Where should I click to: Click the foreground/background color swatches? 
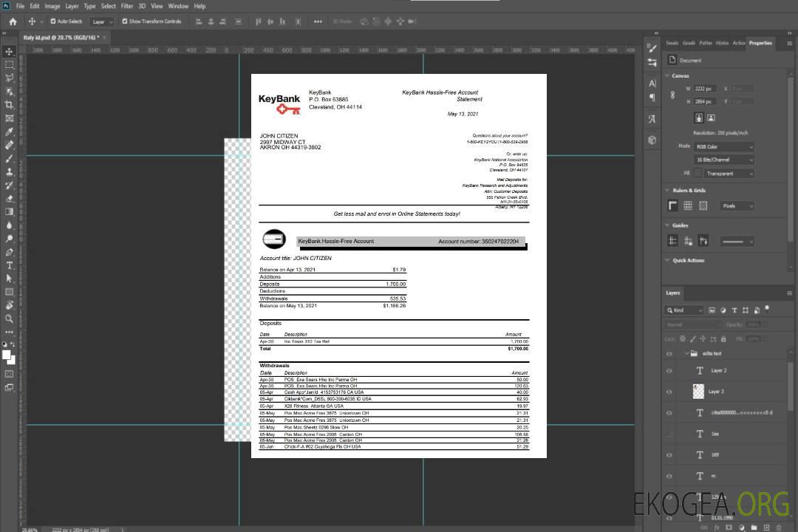click(x=9, y=358)
